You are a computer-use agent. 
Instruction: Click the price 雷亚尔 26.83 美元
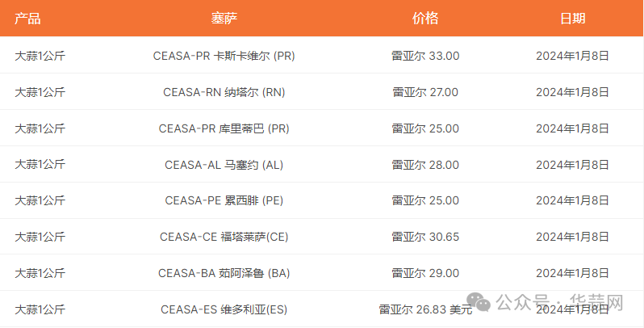click(425, 309)
